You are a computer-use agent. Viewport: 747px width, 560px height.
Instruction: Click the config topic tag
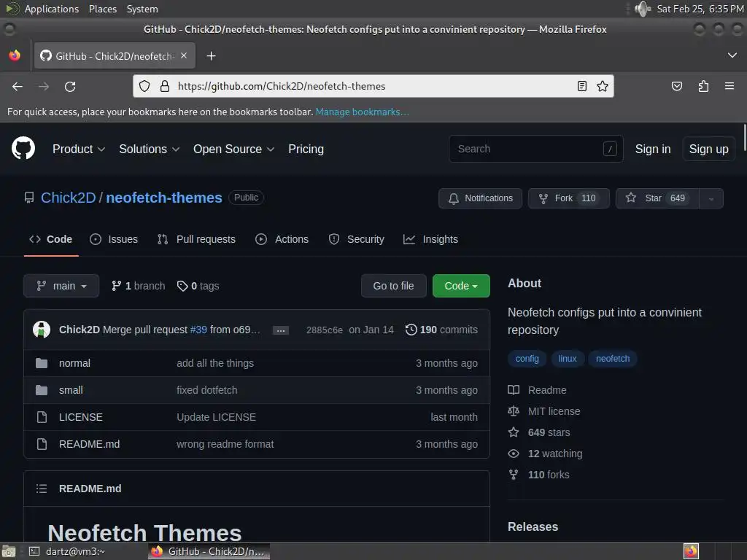pyautogui.click(x=527, y=359)
